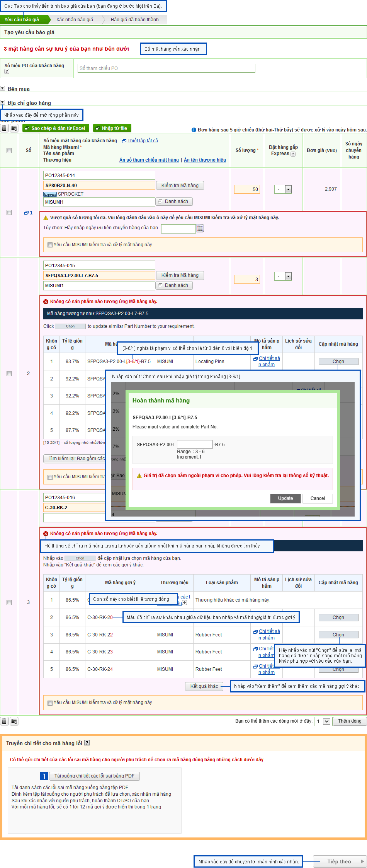Click the Thêm dòng button

pyautogui.click(x=350, y=721)
